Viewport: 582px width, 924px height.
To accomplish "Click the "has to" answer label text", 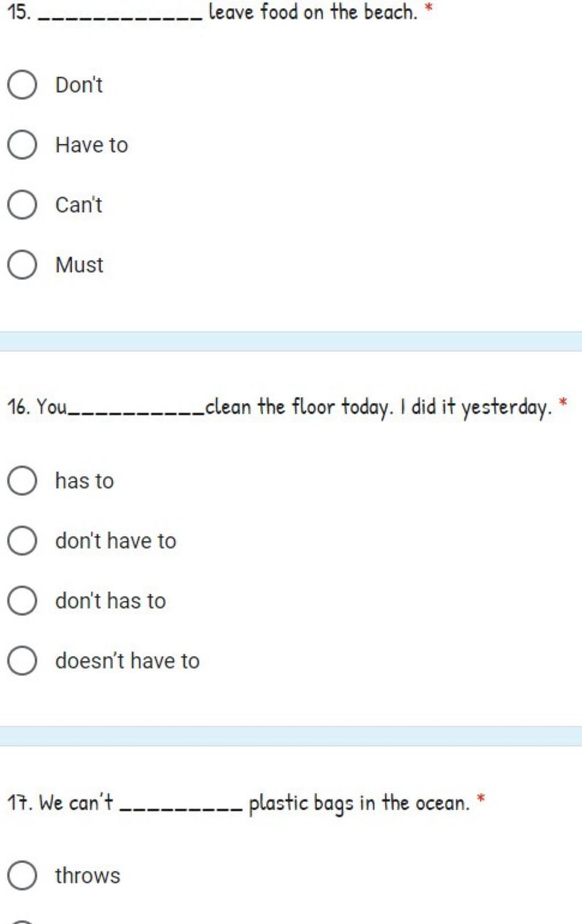I will point(84,481).
